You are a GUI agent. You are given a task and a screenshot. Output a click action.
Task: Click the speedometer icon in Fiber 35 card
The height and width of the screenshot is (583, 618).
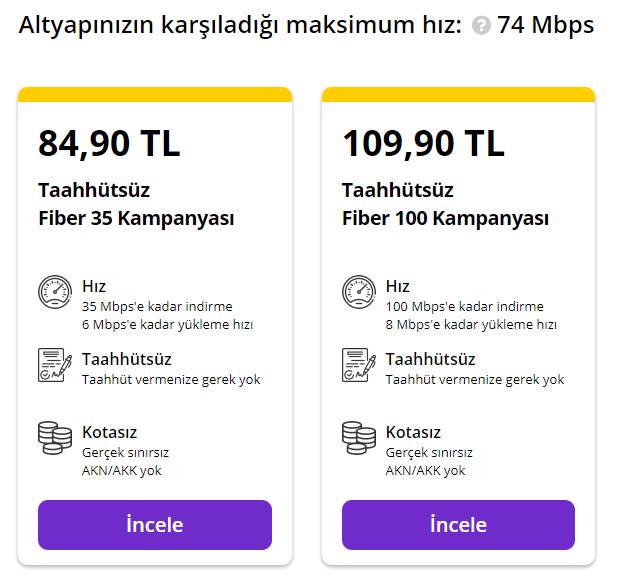coord(55,293)
